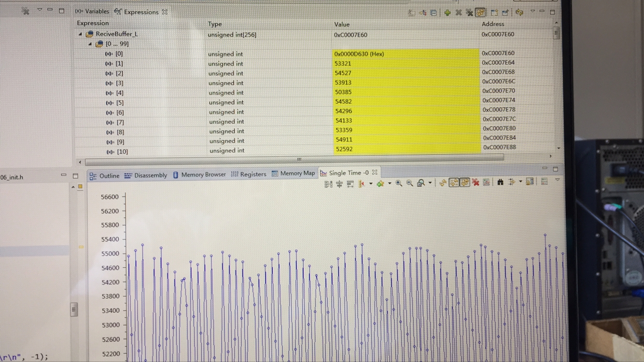This screenshot has height=362, width=644.
Task: Click Show Logical Structure icon in Expressions toolbar
Action: pyautogui.click(x=422, y=13)
